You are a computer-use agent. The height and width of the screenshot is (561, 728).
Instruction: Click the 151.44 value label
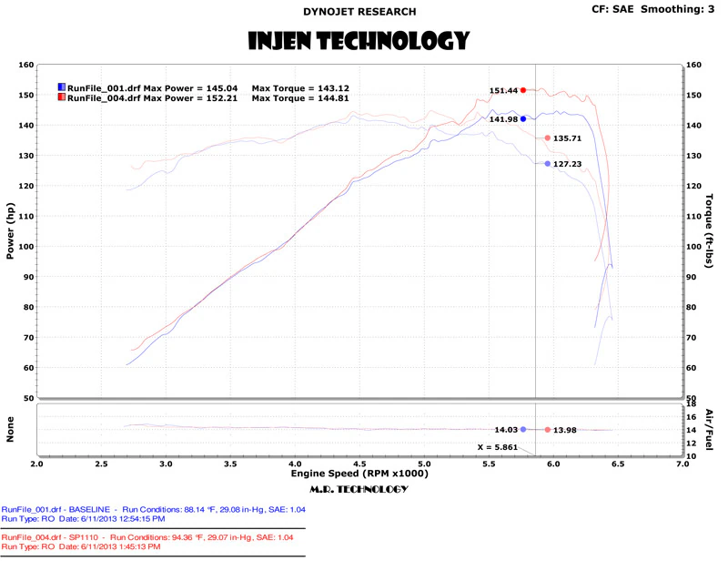503,91
